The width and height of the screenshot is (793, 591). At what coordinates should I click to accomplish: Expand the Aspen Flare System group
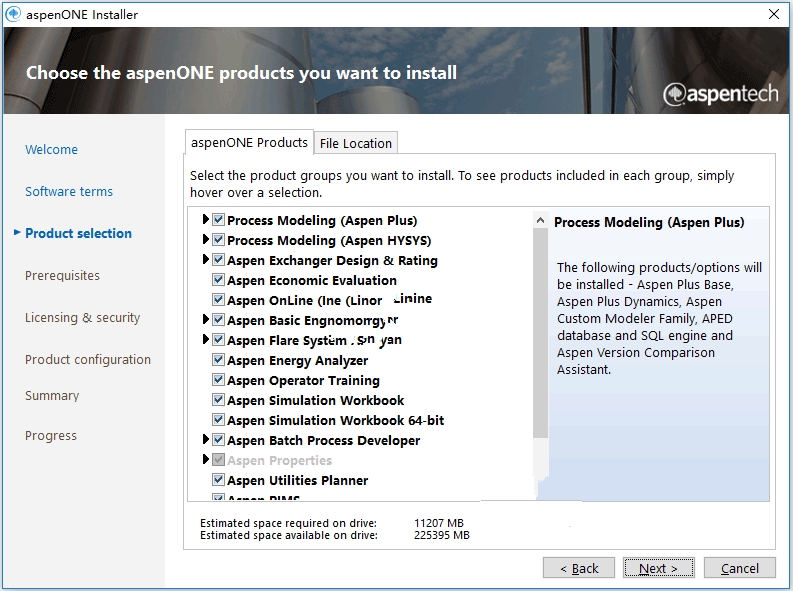tap(205, 339)
